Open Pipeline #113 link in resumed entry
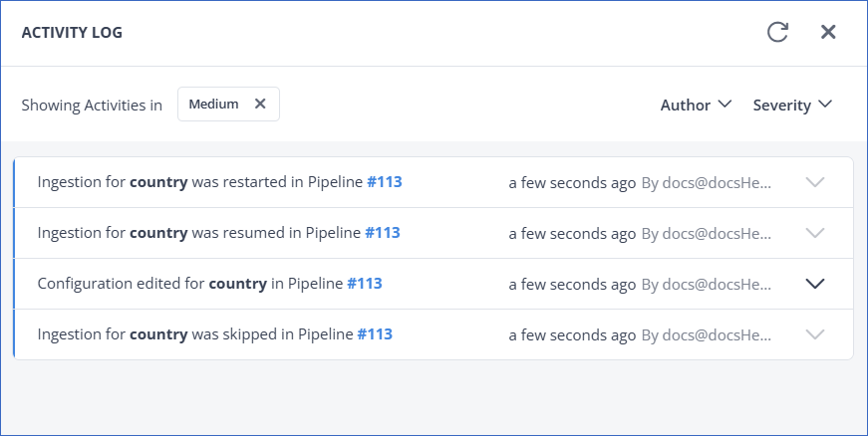 coord(382,233)
